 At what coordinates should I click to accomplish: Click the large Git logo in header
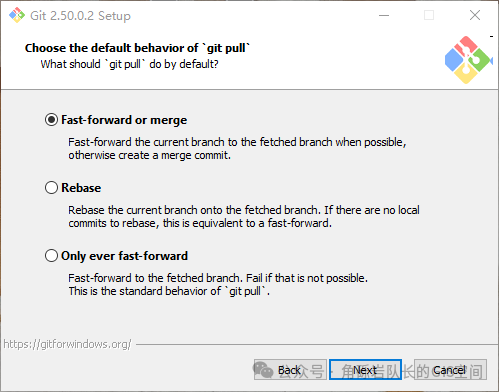[x=468, y=60]
